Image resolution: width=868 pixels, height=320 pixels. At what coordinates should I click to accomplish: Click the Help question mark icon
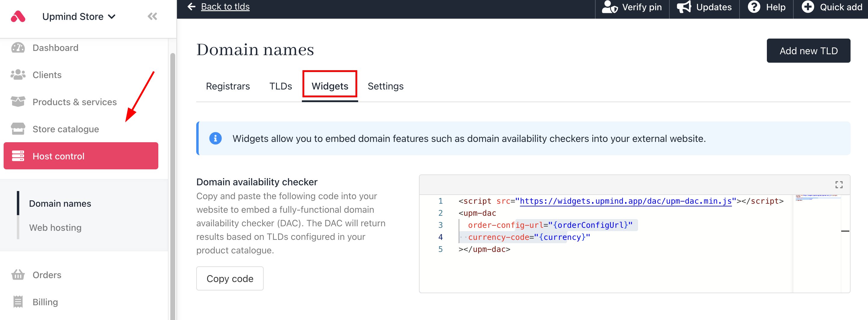754,7
